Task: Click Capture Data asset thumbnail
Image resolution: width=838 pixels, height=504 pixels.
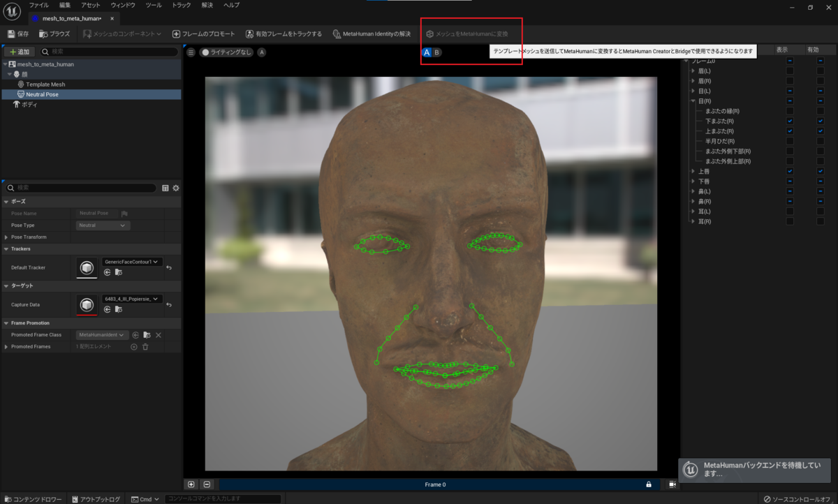Action: (87, 304)
